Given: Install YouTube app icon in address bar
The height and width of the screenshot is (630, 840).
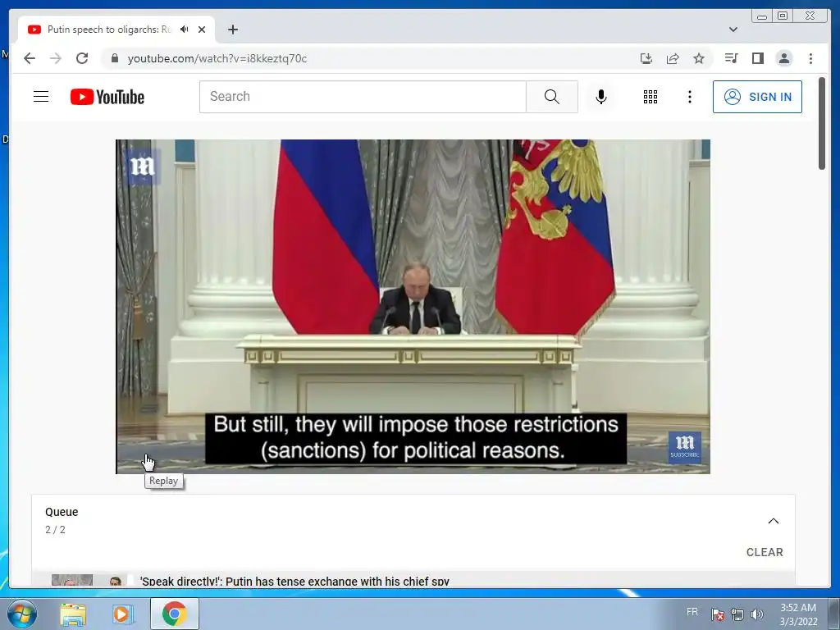Looking at the screenshot, I should 646,58.
